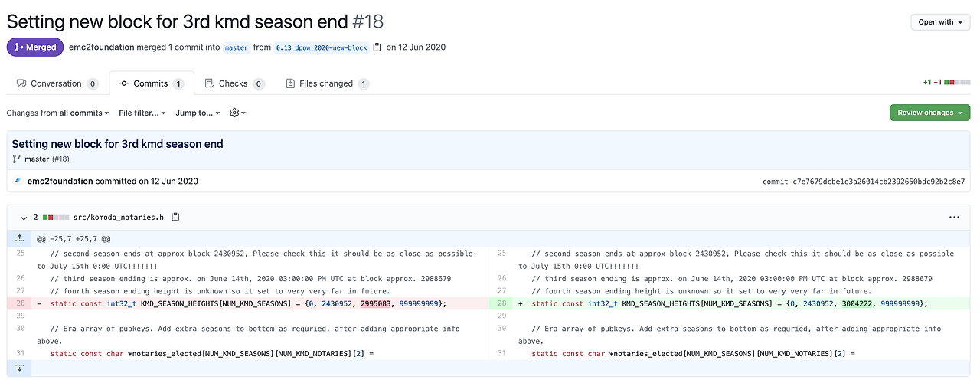Open the Review changes dropdown

929,113
